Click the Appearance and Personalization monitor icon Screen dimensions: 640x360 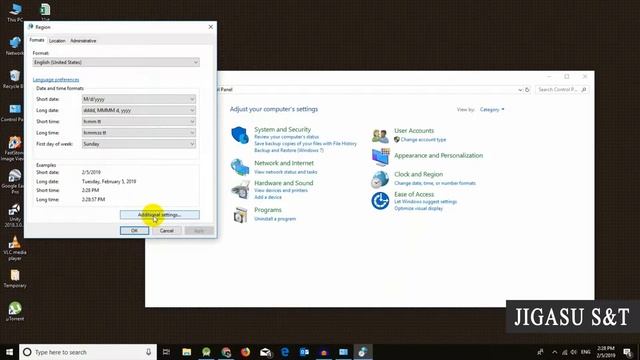pyautogui.click(x=380, y=157)
